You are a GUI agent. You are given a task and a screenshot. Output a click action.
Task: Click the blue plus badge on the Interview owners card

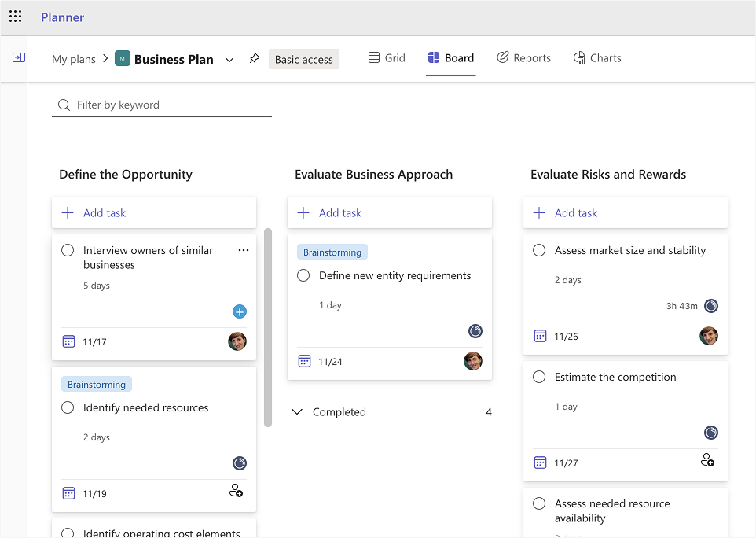coord(240,312)
